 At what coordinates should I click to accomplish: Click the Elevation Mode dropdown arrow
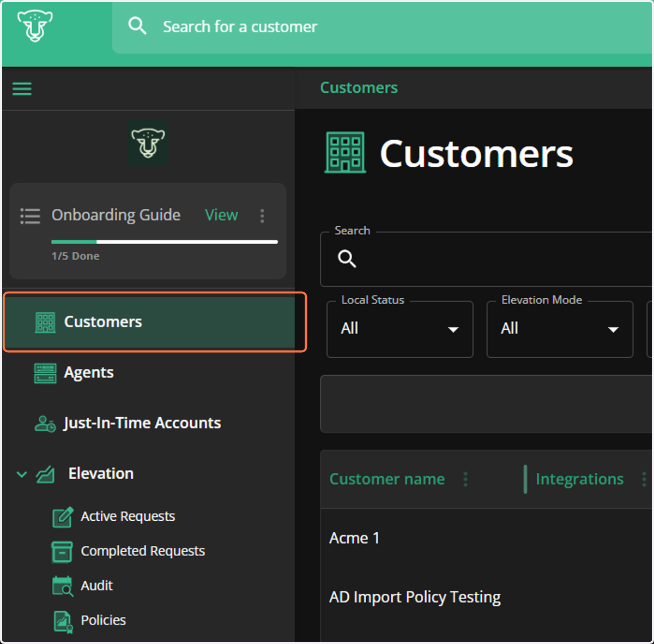coord(613,329)
